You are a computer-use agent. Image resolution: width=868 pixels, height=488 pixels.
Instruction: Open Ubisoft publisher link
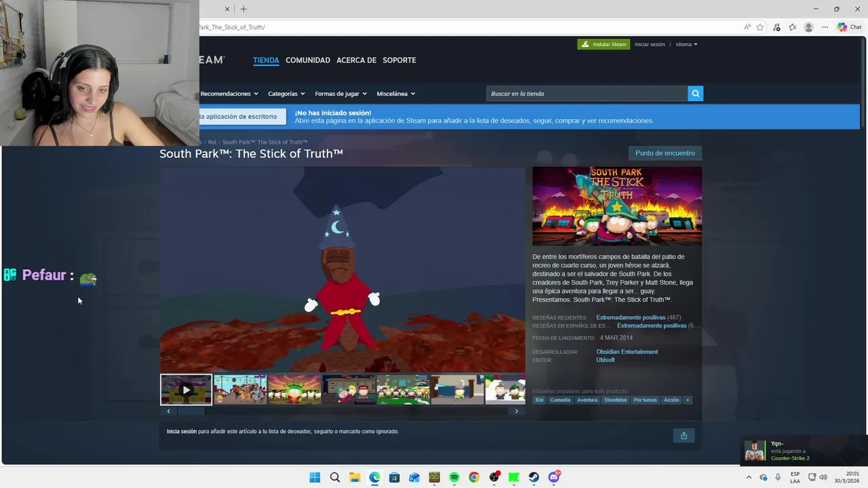click(606, 360)
